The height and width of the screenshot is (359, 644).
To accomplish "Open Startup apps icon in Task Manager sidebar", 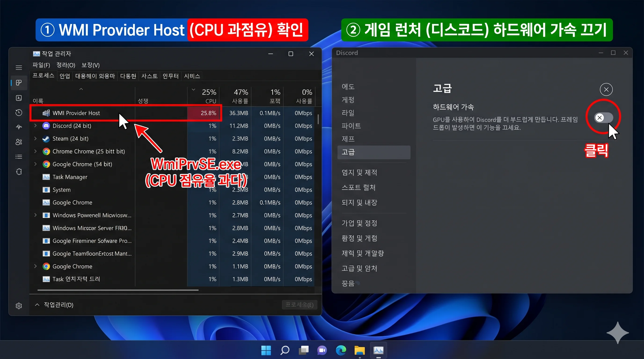I will [x=19, y=127].
